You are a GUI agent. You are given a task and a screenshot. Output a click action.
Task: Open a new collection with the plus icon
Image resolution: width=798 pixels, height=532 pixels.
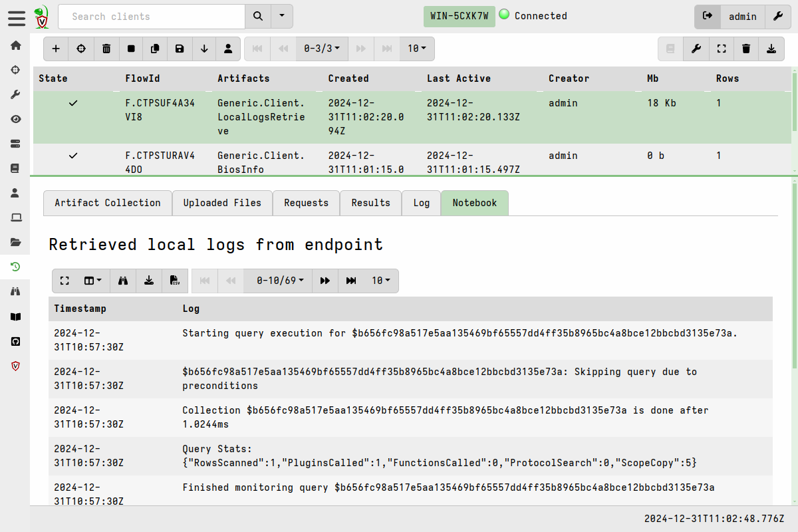[x=56, y=49]
